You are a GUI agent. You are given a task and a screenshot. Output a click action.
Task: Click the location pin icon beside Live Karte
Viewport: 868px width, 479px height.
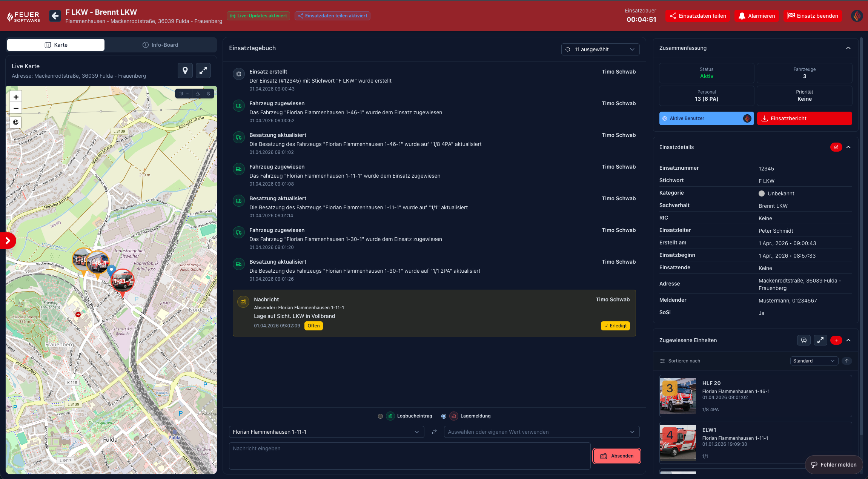[x=185, y=71]
